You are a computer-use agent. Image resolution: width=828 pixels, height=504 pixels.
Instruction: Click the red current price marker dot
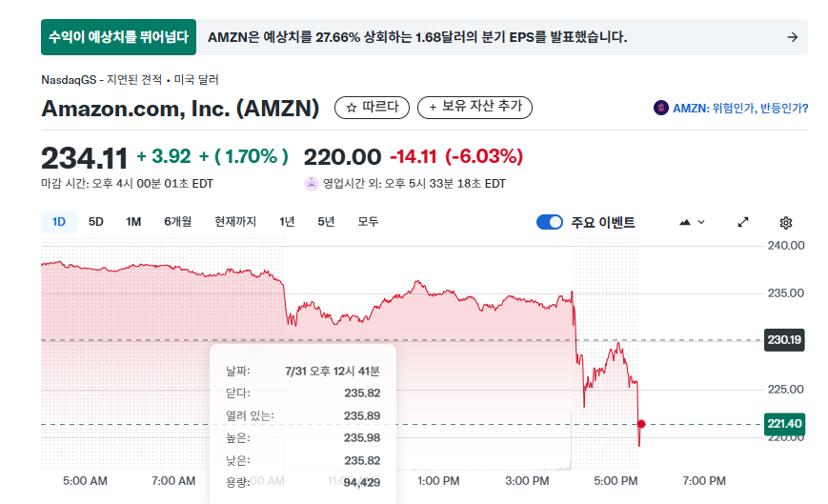[x=641, y=424]
